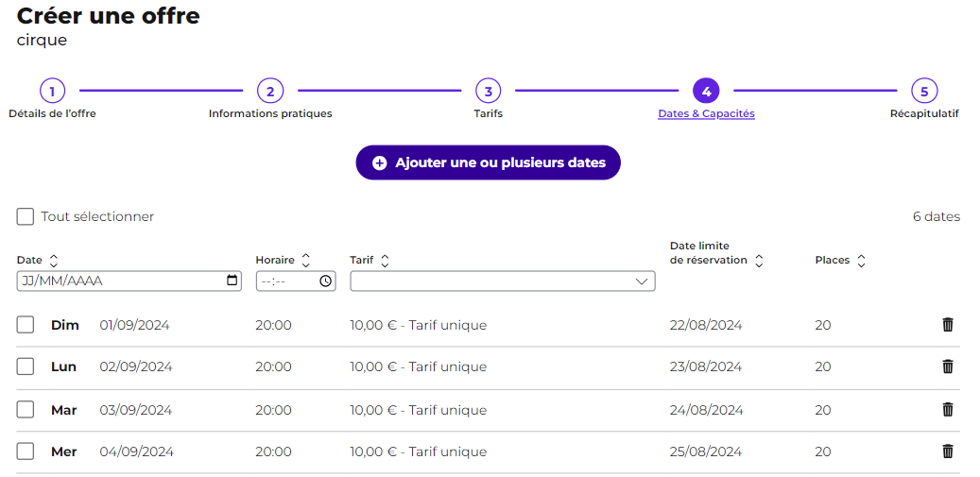Open the clock picker in the Horaire filter
Image resolution: width=980 pixels, height=477 pixels.
click(326, 281)
